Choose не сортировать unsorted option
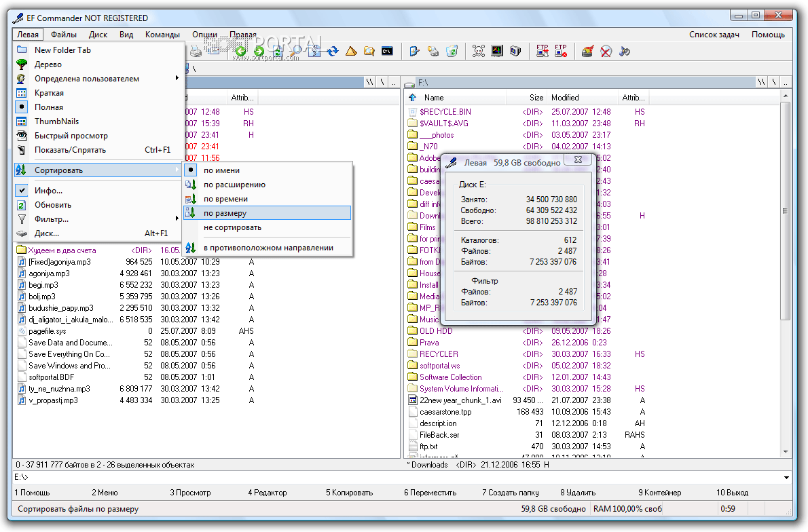808x532 pixels. pyautogui.click(x=268, y=227)
